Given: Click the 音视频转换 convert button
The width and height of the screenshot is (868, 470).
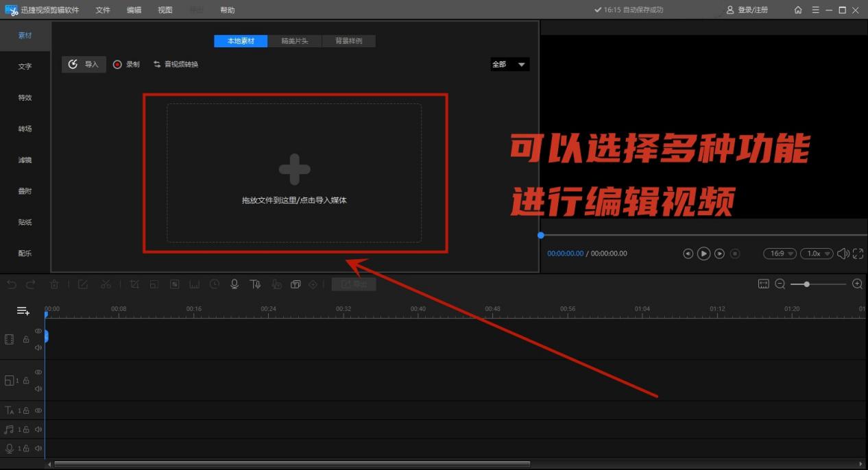Looking at the screenshot, I should [176, 64].
